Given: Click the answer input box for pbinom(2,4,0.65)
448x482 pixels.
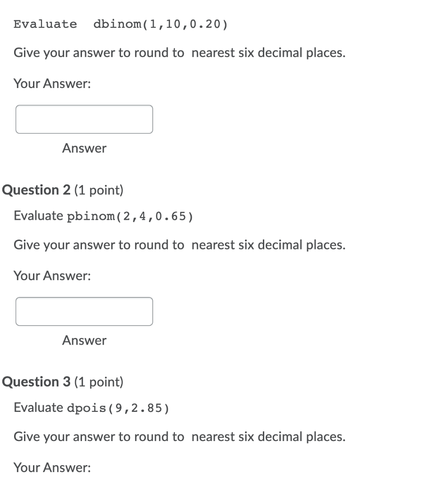Looking at the screenshot, I should 84,311.
